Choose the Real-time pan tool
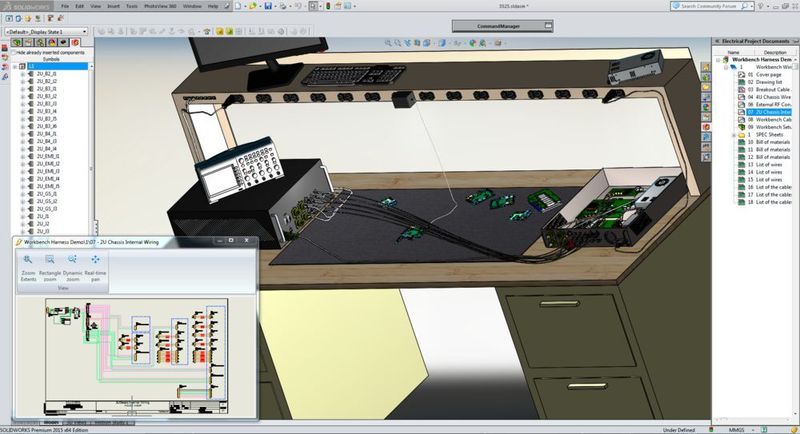800x434 pixels. click(x=95, y=268)
